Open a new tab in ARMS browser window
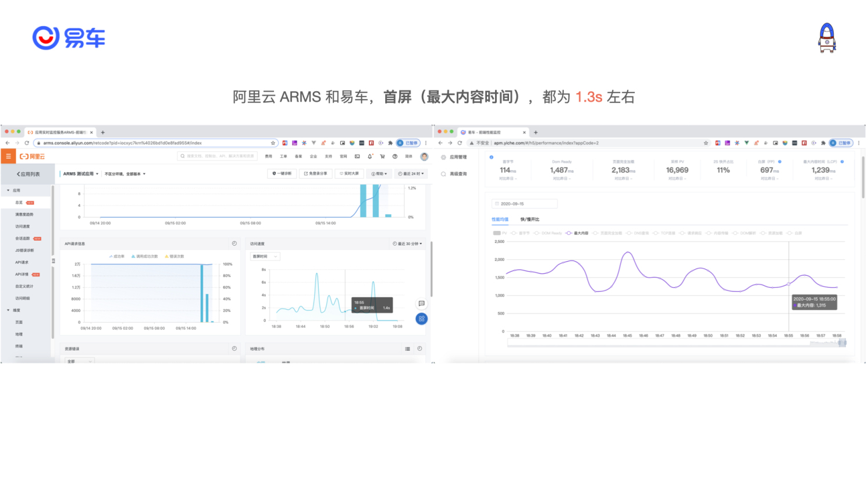This screenshot has width=868, height=488. tap(103, 133)
